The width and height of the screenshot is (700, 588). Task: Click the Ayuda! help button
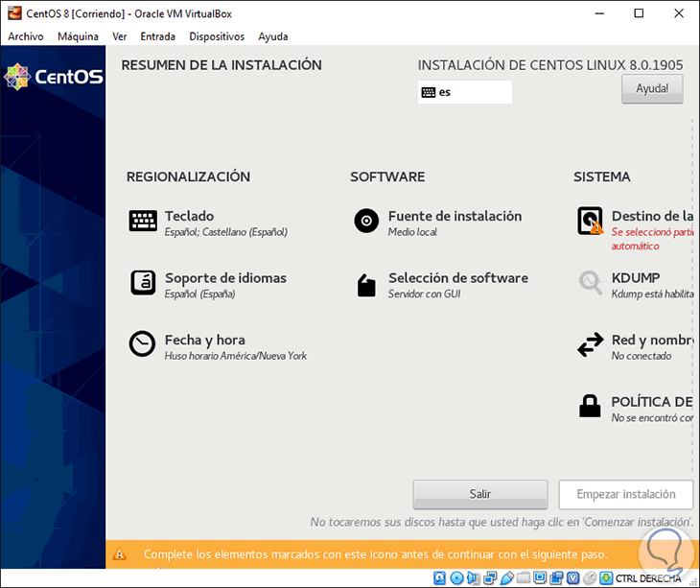coord(652,89)
